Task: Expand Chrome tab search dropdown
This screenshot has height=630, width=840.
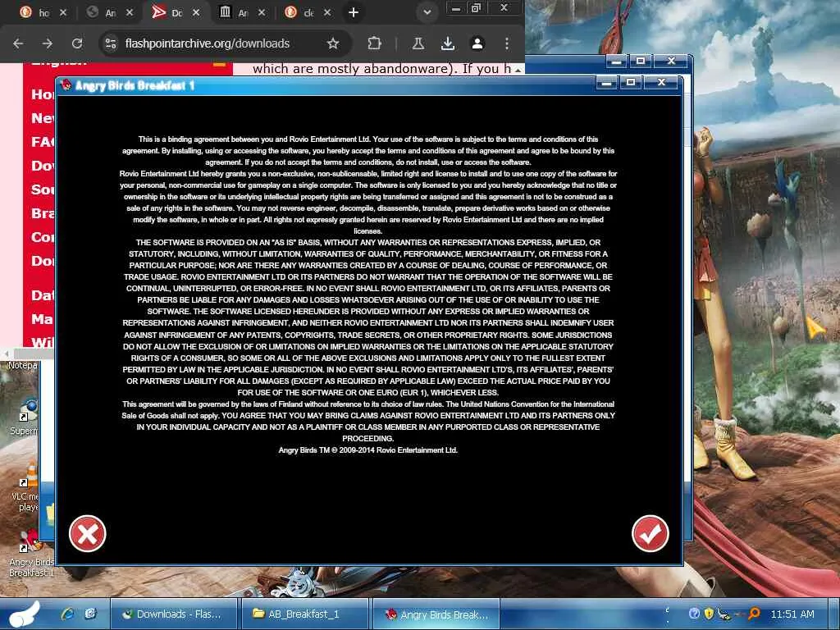Action: point(427,12)
